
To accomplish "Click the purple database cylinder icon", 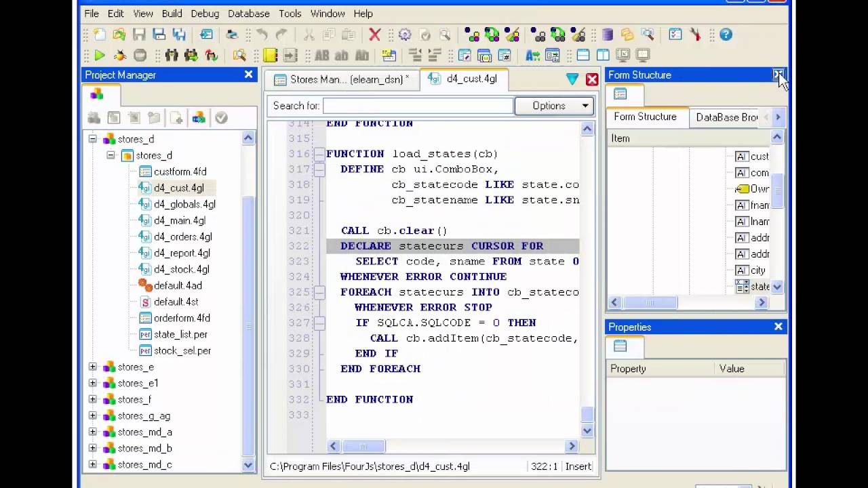I will pyautogui.click(x=608, y=35).
